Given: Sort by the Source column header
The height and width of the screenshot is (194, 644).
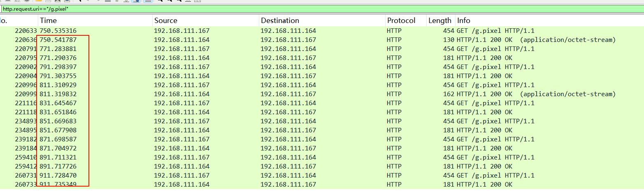Looking at the screenshot, I should coord(166,21).
